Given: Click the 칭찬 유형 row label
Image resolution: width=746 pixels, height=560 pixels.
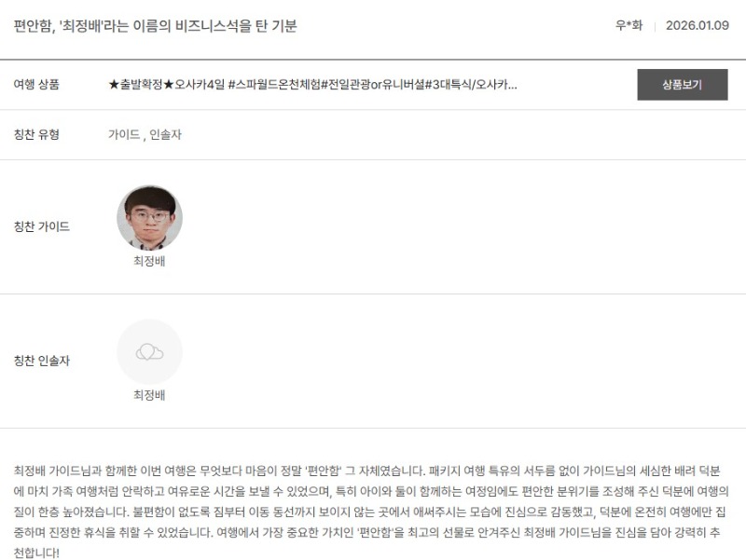Looking at the screenshot, I should tap(36, 134).
